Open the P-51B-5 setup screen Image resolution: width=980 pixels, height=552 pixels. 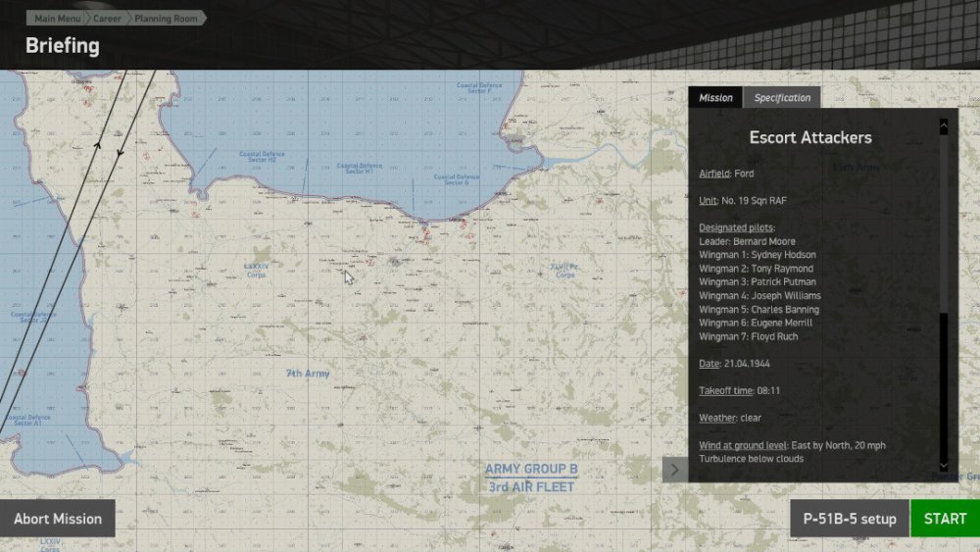click(850, 519)
